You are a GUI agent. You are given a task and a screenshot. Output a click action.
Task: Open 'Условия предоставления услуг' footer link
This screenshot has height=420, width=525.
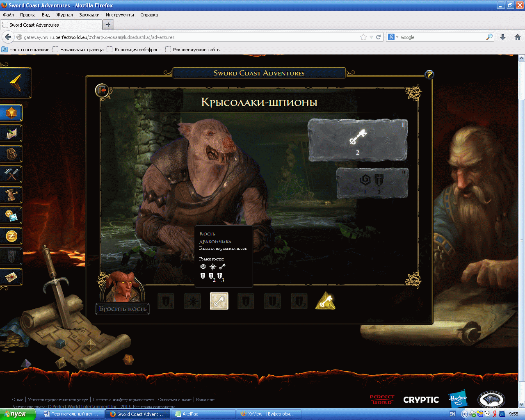tap(58, 399)
